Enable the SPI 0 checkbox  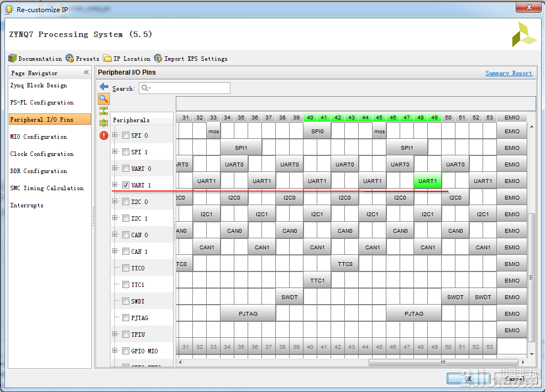coord(126,135)
